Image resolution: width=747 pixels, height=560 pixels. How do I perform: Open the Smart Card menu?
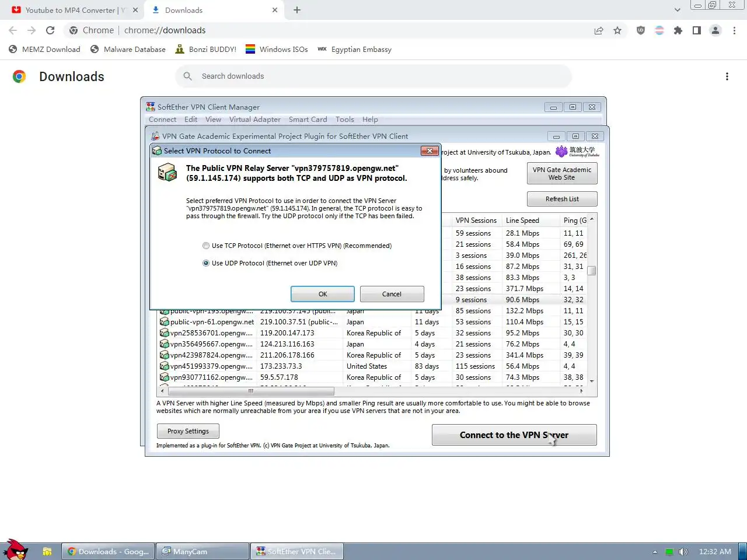point(308,120)
